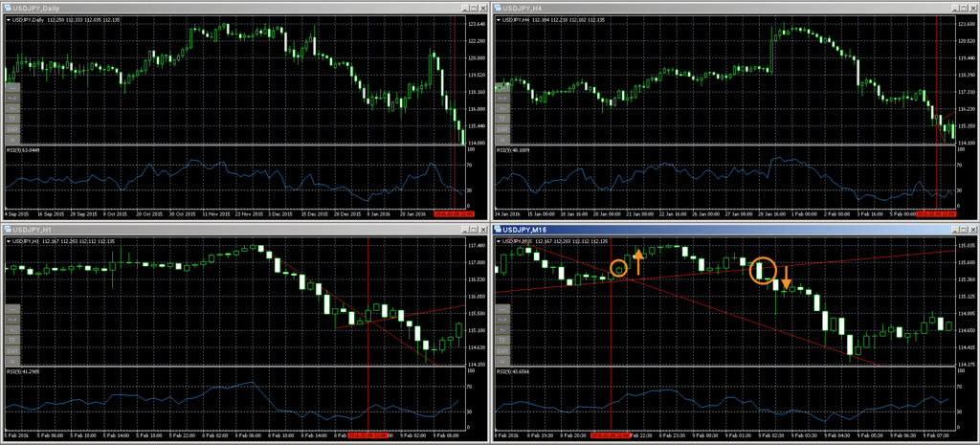Open the TF selector in the M15 chart
The image size is (980, 445).
coord(502,340)
